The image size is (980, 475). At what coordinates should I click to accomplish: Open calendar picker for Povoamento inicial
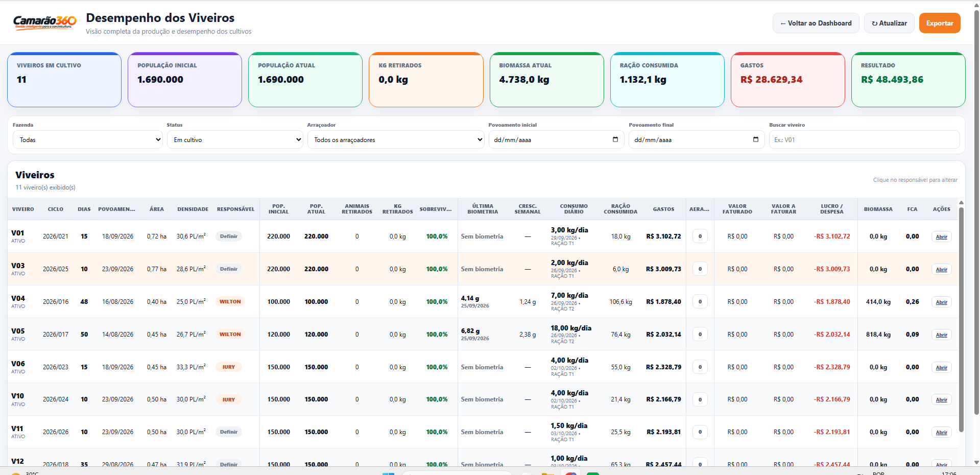click(615, 139)
